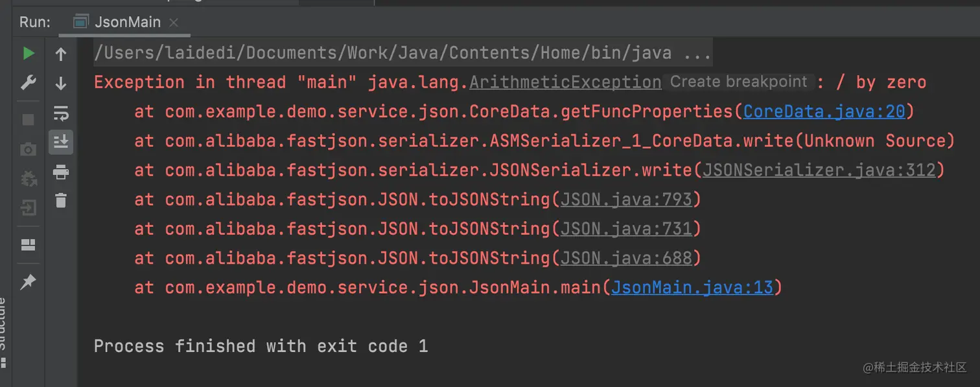Click the Stop process square icon

tap(28, 119)
